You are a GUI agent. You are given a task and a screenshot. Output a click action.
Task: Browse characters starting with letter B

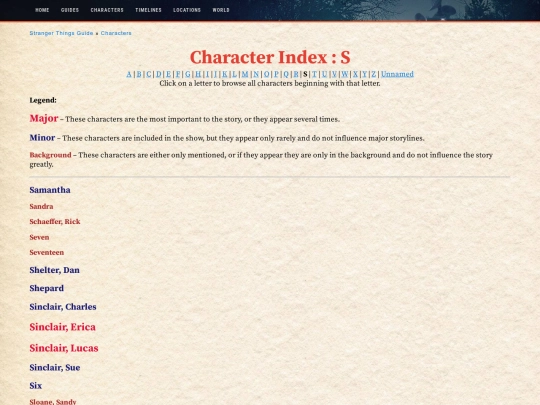click(139, 74)
